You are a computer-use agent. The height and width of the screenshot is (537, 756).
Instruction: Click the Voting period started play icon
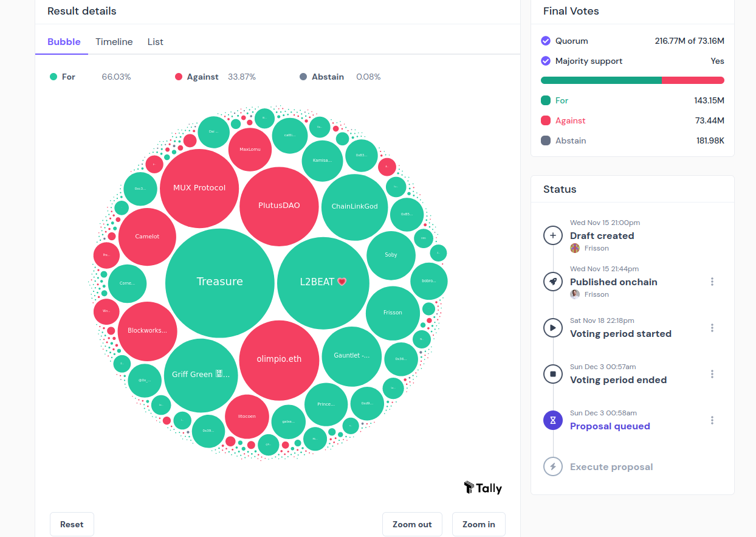coord(553,328)
